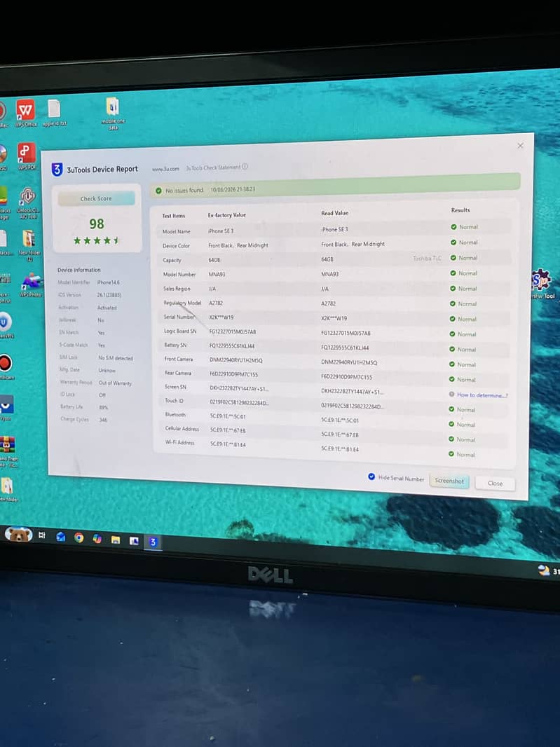
Task: Click the No issues found banner
Action: point(335,184)
